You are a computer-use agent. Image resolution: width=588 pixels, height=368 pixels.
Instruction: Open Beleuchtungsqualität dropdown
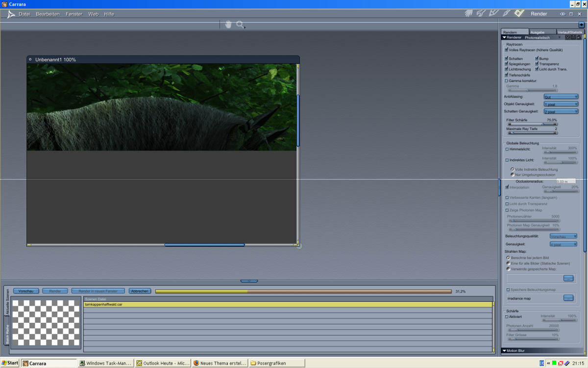563,236
